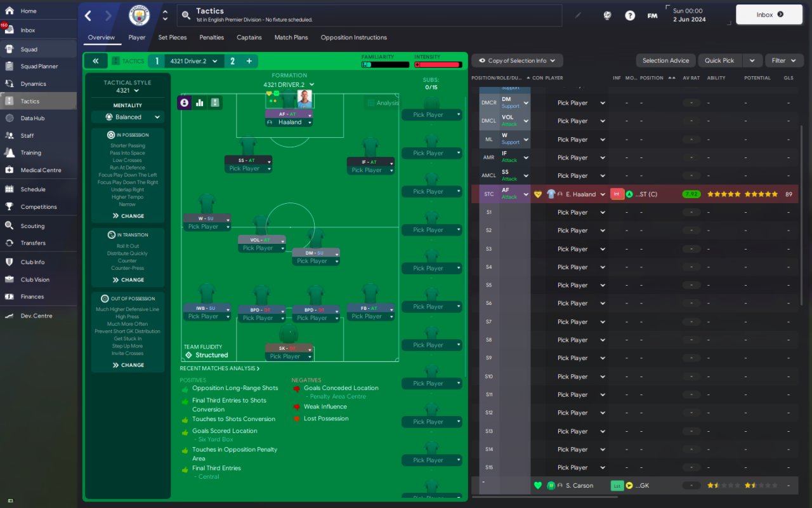Select the E. Haaland row in the list
This screenshot has width=812, height=508.
pos(634,194)
